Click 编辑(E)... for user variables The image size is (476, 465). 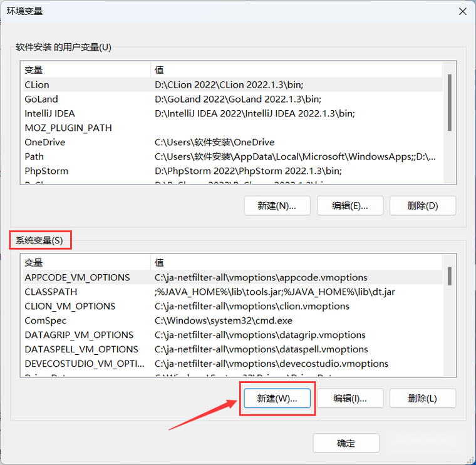coord(350,206)
